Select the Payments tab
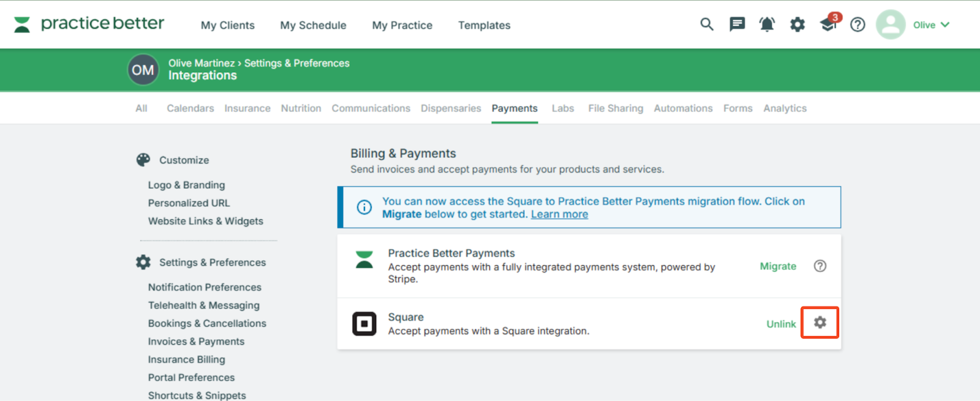Screen dimensions: 980x401 click(514, 108)
